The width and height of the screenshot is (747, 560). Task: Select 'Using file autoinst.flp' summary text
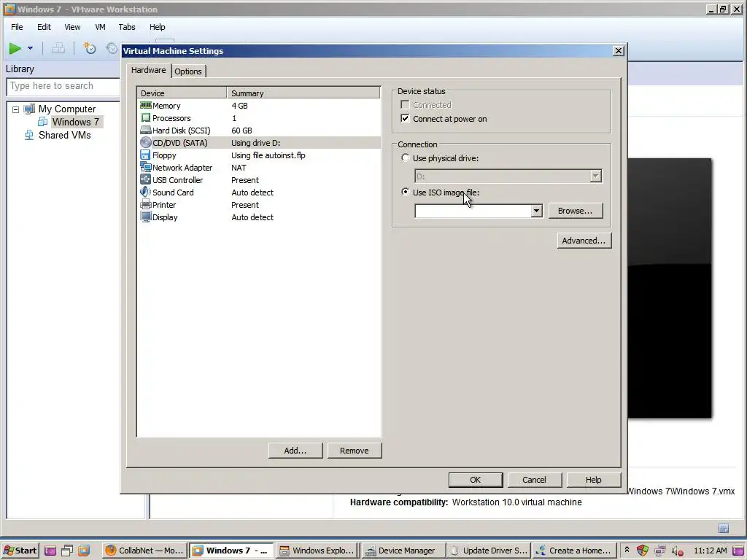268,155
